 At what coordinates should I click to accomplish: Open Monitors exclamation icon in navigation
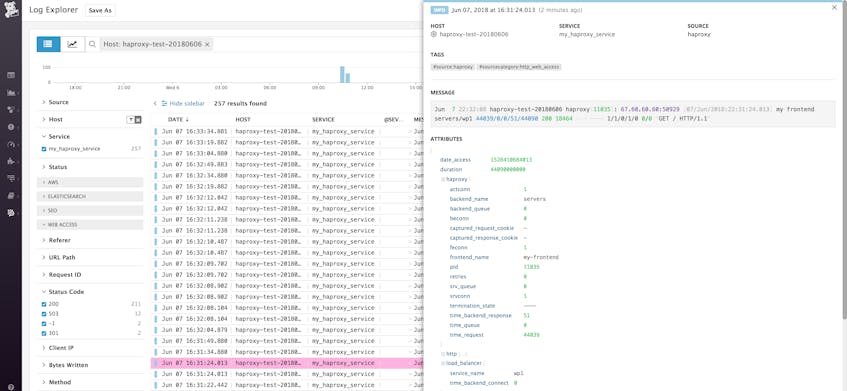(x=11, y=127)
